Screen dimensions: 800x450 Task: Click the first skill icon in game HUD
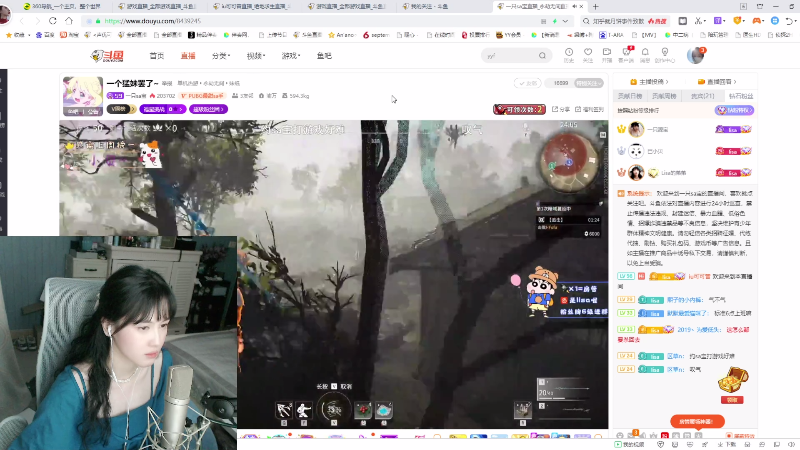[x=284, y=410]
